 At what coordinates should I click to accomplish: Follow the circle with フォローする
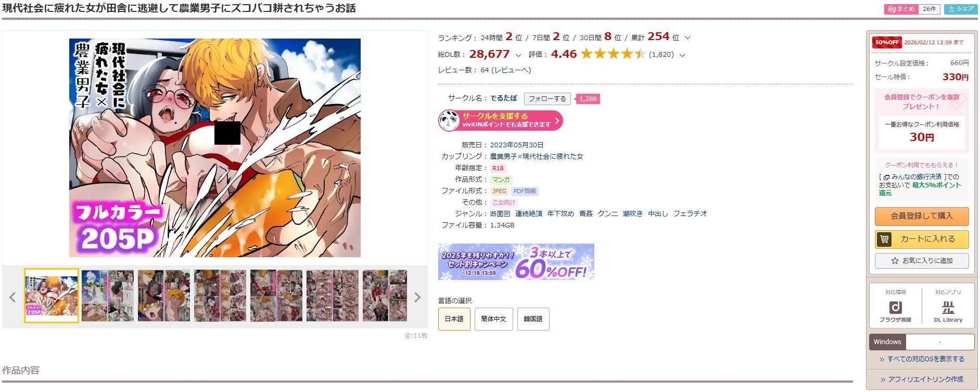(547, 99)
